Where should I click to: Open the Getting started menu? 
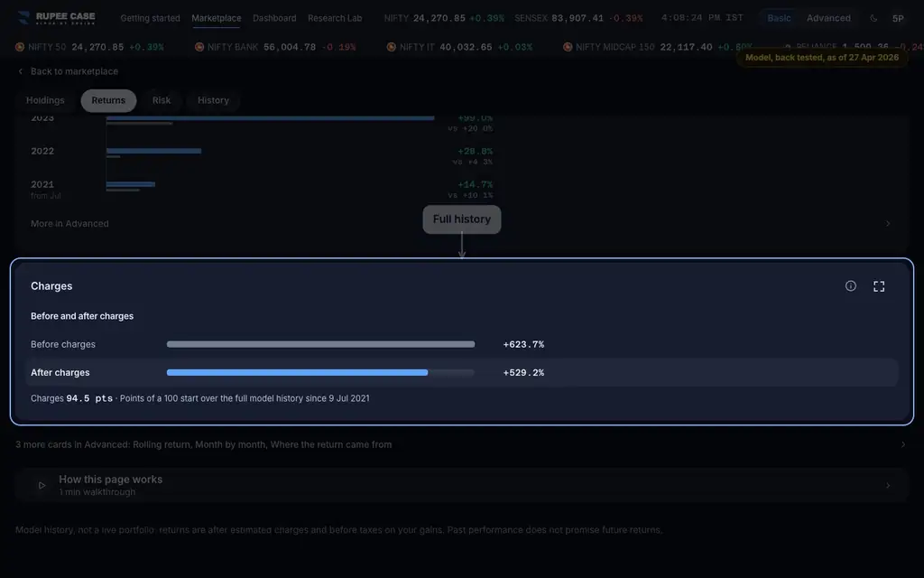coord(151,18)
